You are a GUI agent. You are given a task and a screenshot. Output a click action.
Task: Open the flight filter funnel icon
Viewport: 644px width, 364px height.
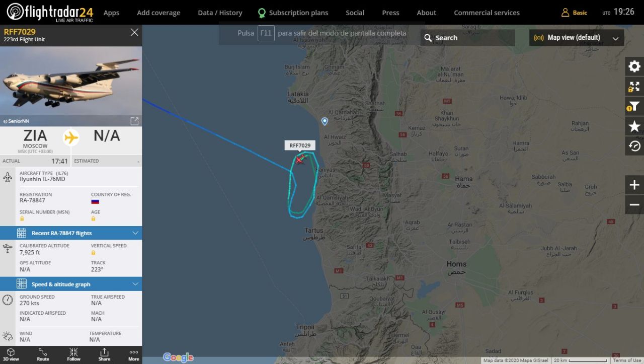click(x=634, y=106)
